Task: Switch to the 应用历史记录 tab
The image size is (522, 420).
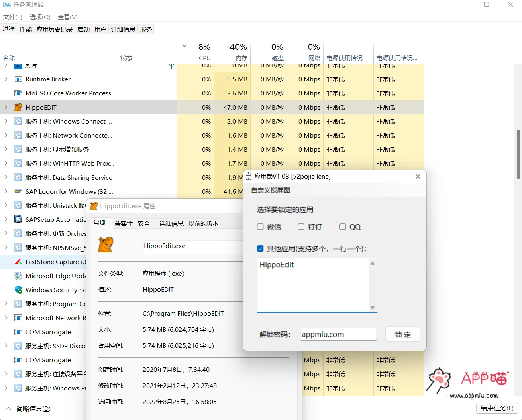Action: point(55,29)
